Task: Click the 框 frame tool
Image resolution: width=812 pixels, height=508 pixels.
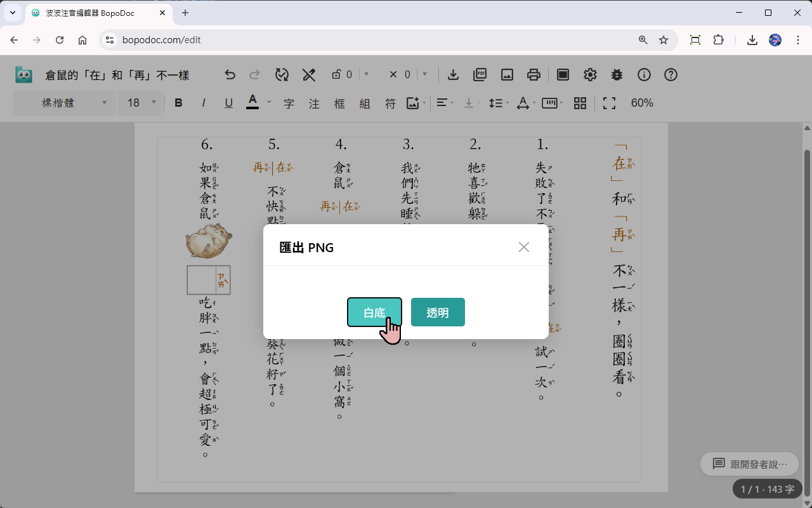Action: pyautogui.click(x=339, y=103)
